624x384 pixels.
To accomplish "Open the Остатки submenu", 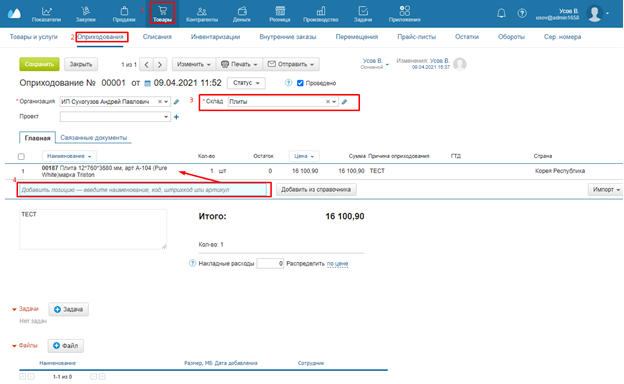I will (467, 37).
